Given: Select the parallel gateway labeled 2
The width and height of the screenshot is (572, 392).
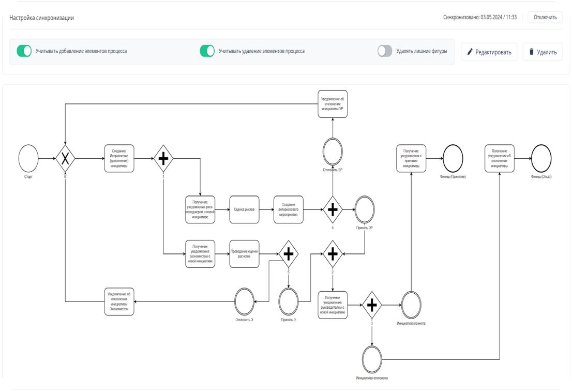Looking at the screenshot, I should 333,254.
